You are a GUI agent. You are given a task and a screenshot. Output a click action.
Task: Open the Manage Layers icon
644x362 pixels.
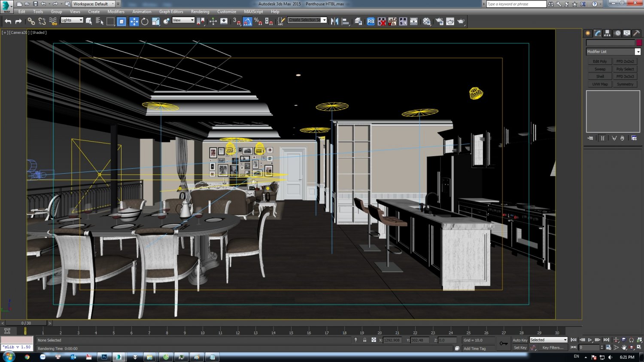point(358,21)
